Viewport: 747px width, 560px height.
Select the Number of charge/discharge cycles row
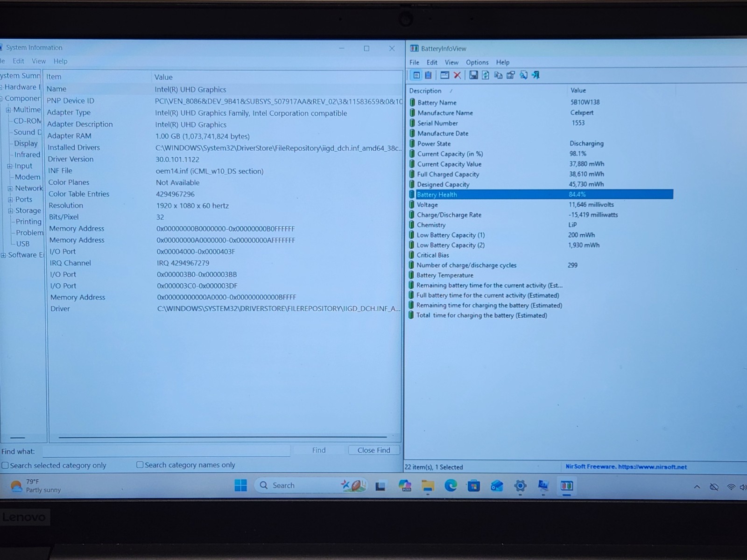tap(541, 265)
